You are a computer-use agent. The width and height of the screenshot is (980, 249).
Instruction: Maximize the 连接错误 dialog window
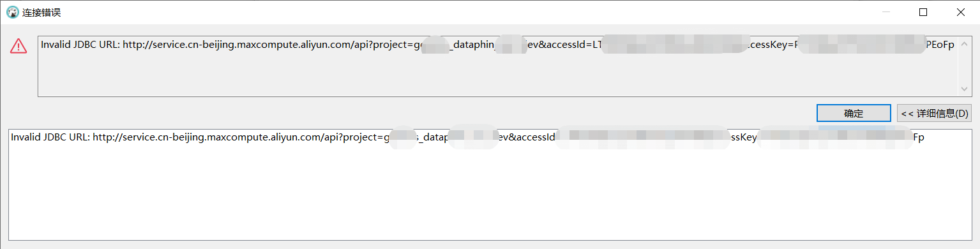pos(923,12)
